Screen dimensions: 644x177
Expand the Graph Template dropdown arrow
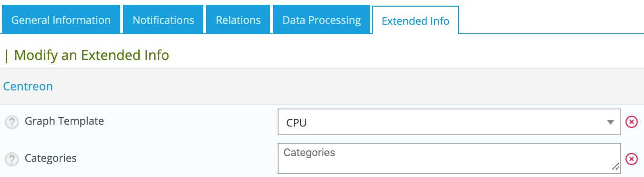pos(610,123)
